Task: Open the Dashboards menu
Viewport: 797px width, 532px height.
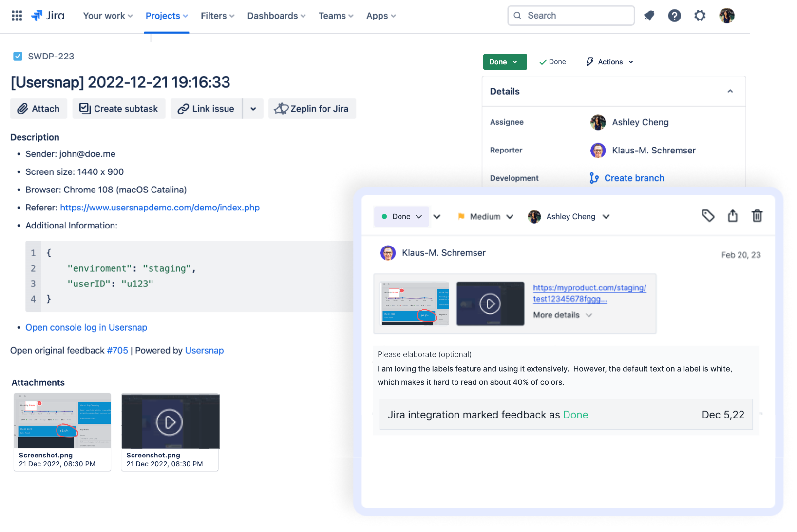Action: (276, 16)
